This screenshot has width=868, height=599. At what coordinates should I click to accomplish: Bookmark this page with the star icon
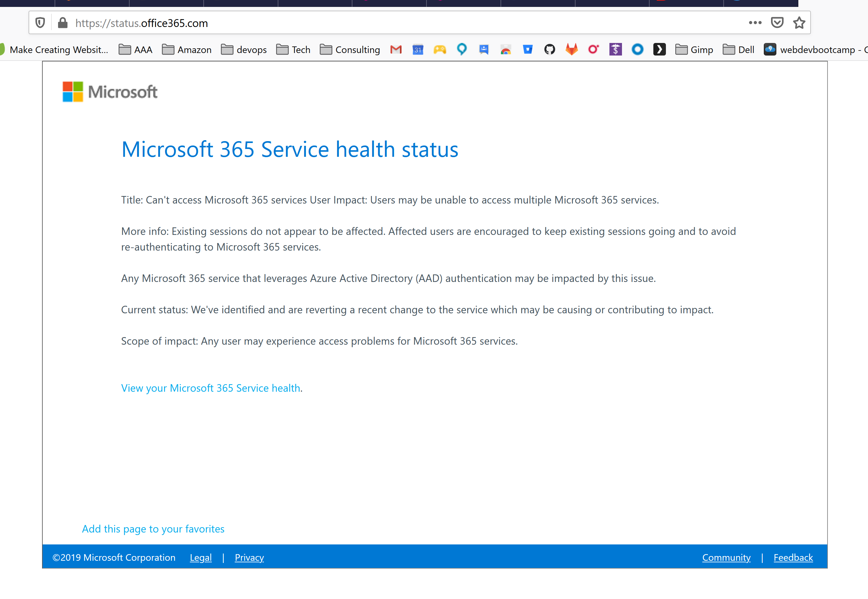pyautogui.click(x=799, y=23)
